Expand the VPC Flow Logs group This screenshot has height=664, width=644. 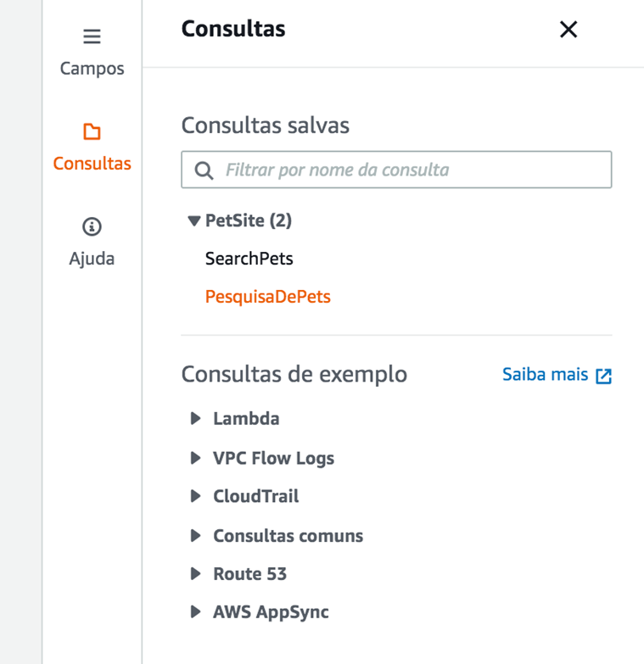196,458
